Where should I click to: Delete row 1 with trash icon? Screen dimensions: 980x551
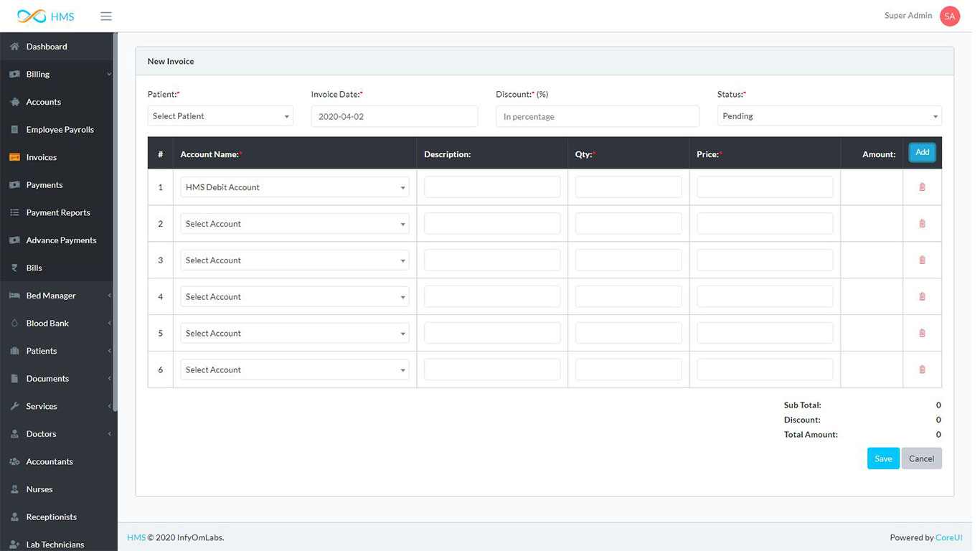(922, 187)
